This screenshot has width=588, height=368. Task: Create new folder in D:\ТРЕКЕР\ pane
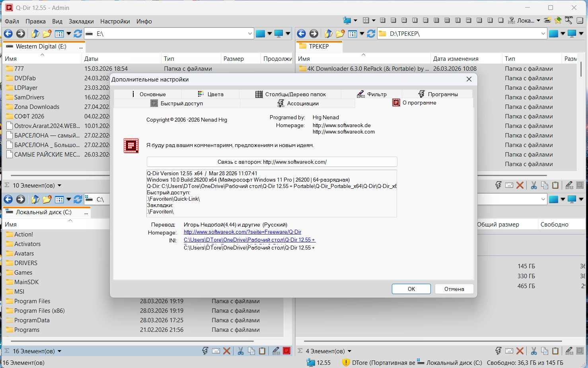pos(340,34)
